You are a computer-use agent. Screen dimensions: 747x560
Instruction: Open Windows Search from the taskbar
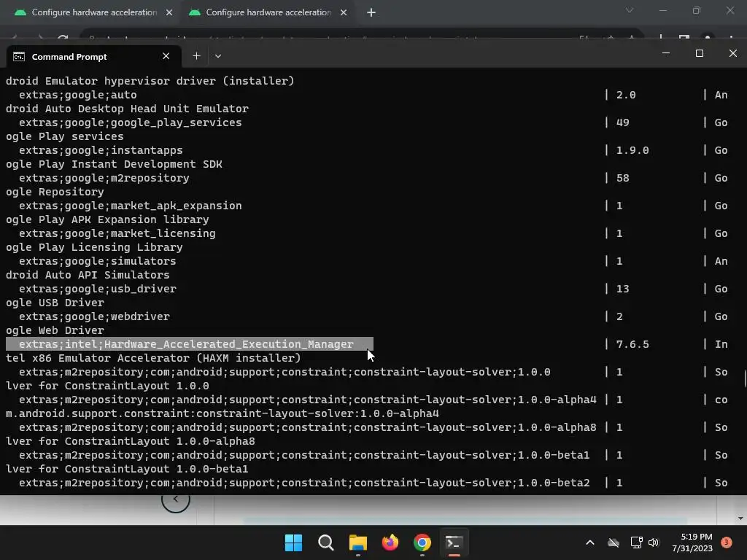[x=326, y=542]
